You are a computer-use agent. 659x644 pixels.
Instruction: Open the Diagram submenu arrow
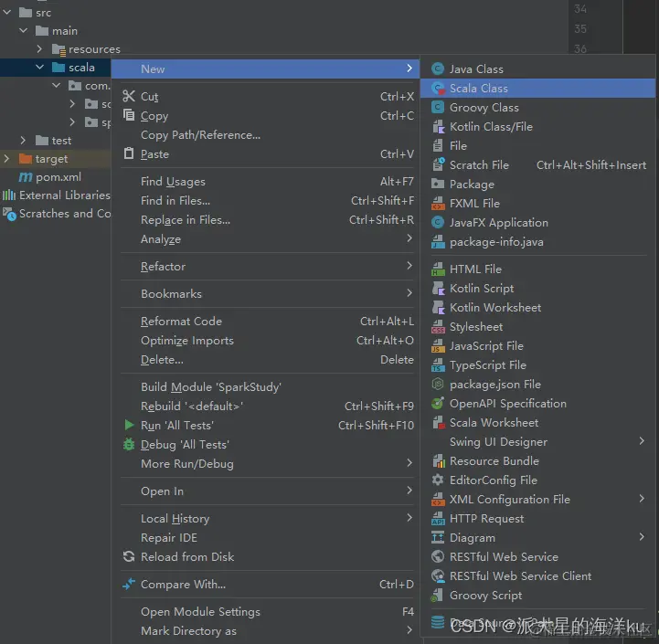642,536
